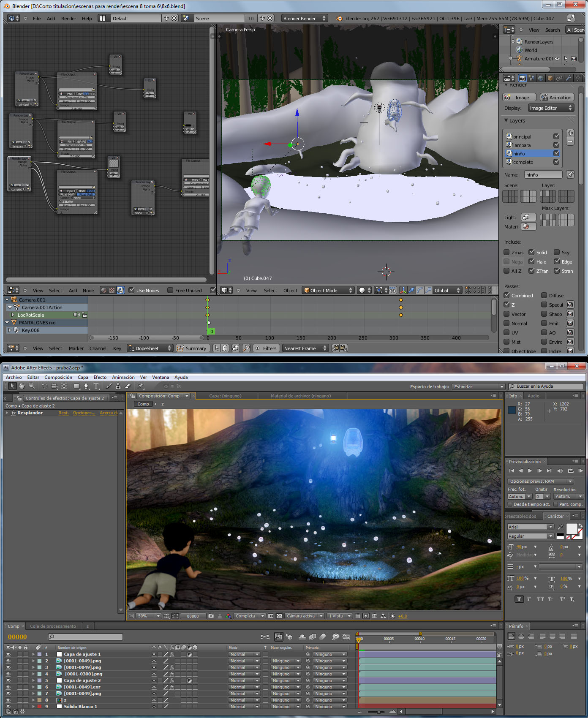The height and width of the screenshot is (718, 588).
Task: Switch to the Cola de procesamiento tab
Action: tap(53, 626)
